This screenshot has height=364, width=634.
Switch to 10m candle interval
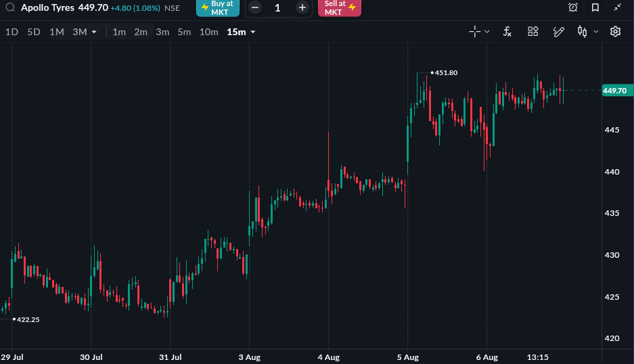(208, 32)
